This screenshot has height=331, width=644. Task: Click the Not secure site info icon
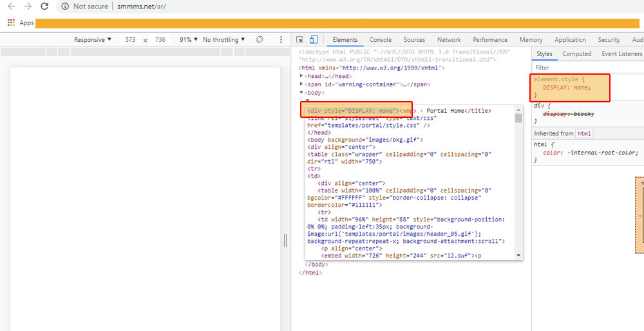pyautogui.click(x=65, y=6)
